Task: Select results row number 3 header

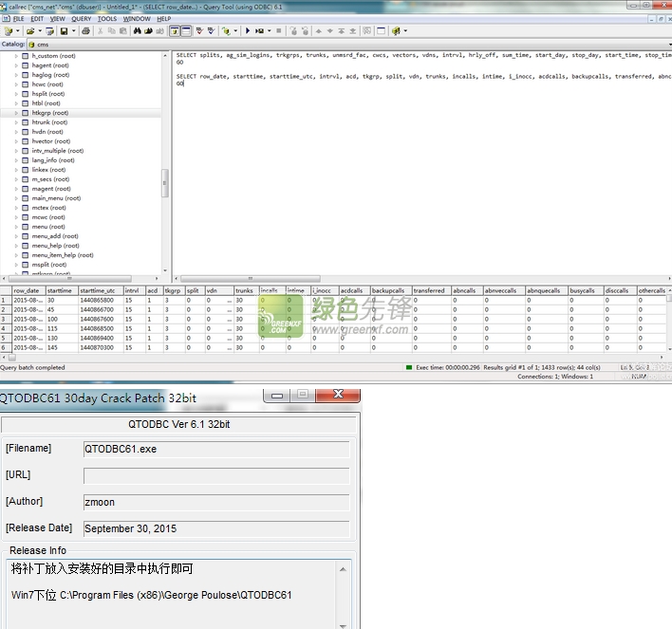Action: click(x=6, y=319)
